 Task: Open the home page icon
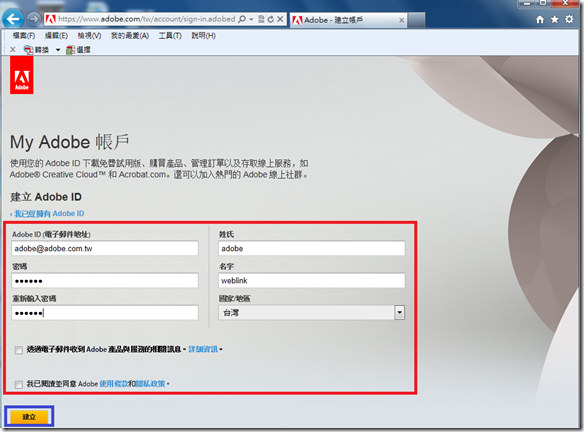point(540,19)
